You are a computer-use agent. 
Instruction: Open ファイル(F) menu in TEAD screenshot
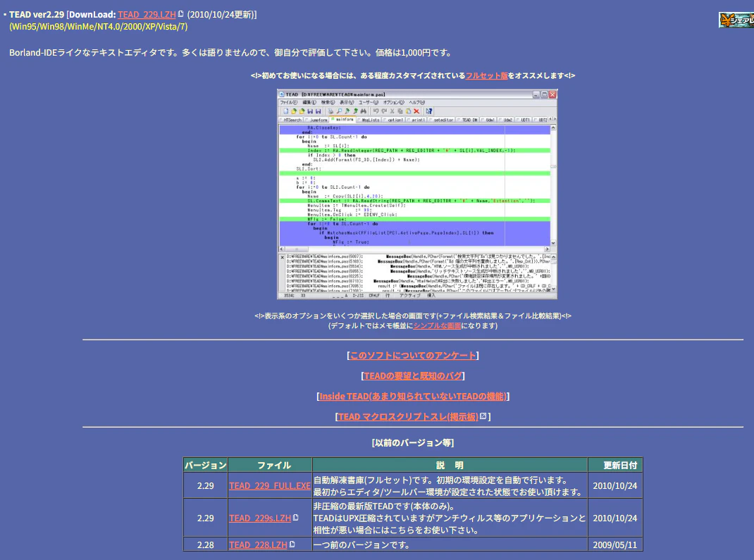(x=288, y=102)
